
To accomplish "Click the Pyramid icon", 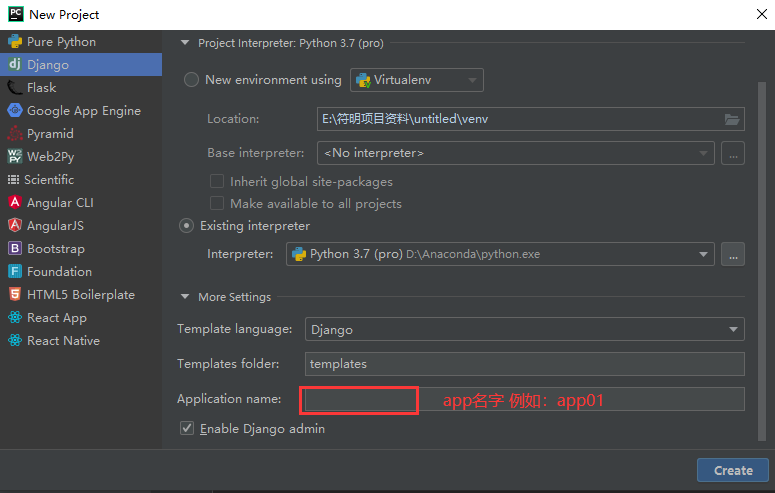I will (x=15, y=134).
